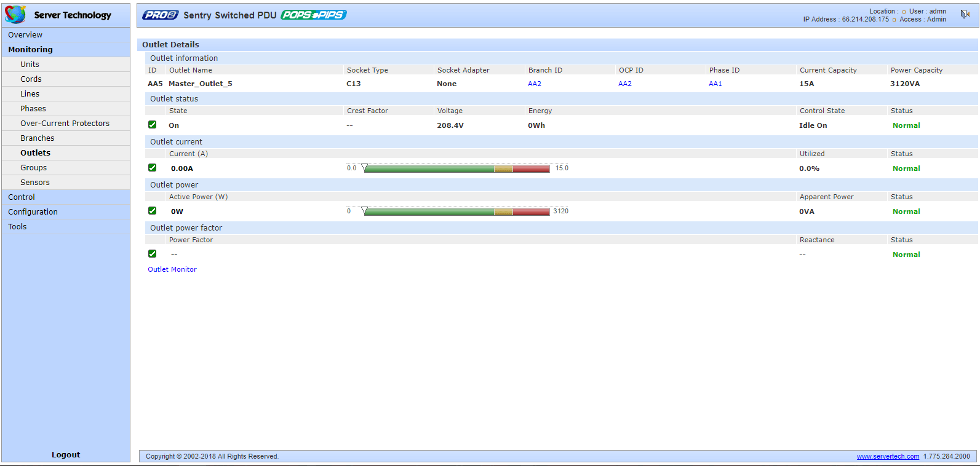Click the speaker icon in top right corner

point(965,14)
